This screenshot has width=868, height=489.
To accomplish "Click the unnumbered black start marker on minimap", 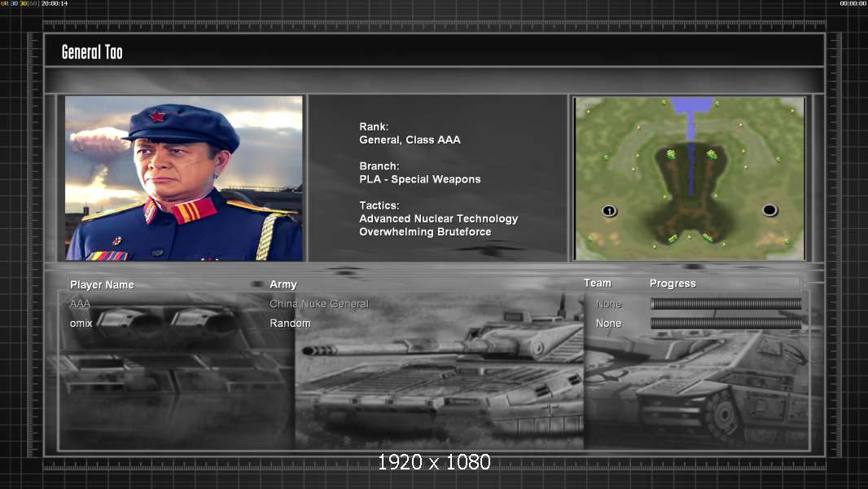I will [x=769, y=210].
